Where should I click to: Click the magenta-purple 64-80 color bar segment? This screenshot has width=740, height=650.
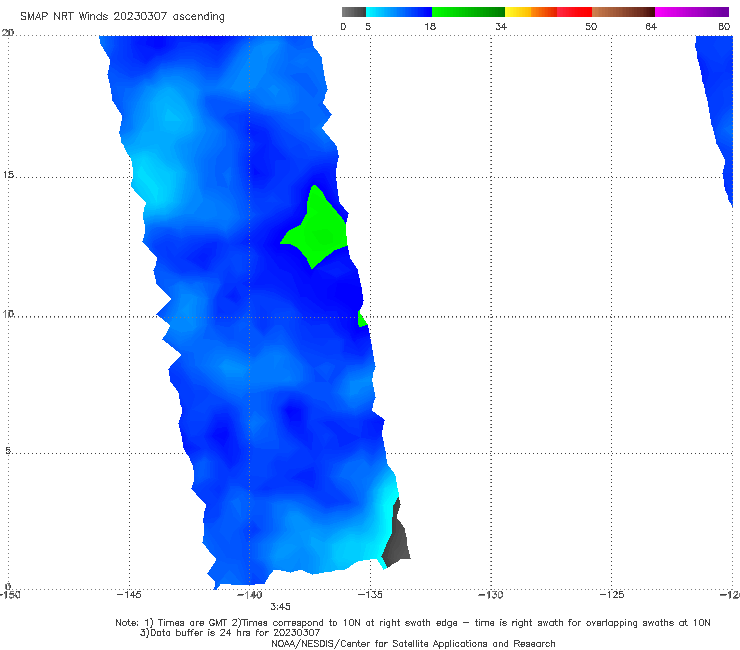[x=692, y=12]
